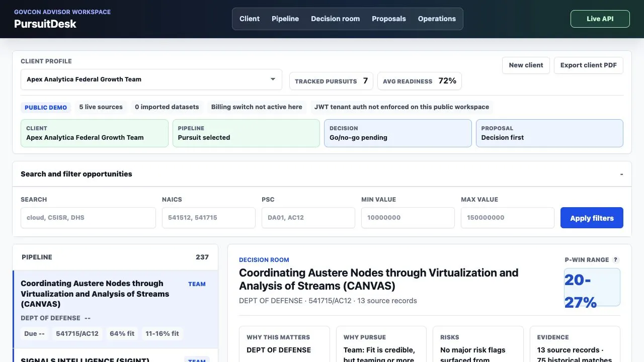This screenshot has height=362, width=644.
Task: Click the New client button
Action: coord(526,65)
